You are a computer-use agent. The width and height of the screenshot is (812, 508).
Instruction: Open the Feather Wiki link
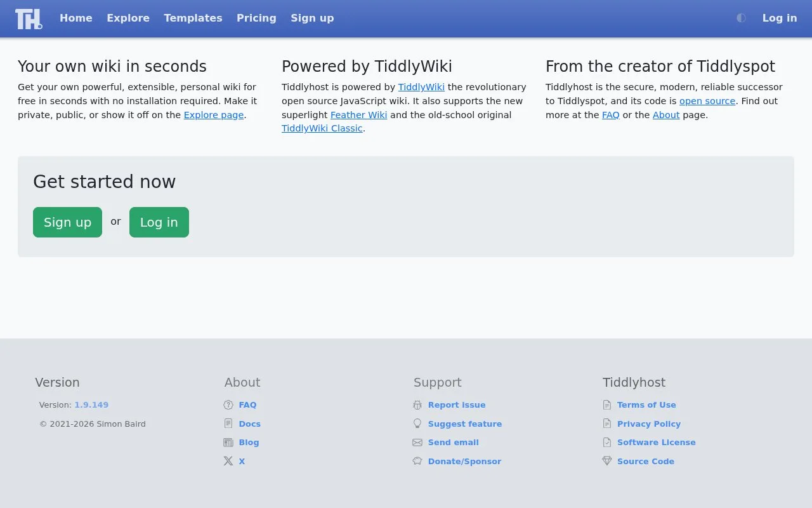[358, 115]
